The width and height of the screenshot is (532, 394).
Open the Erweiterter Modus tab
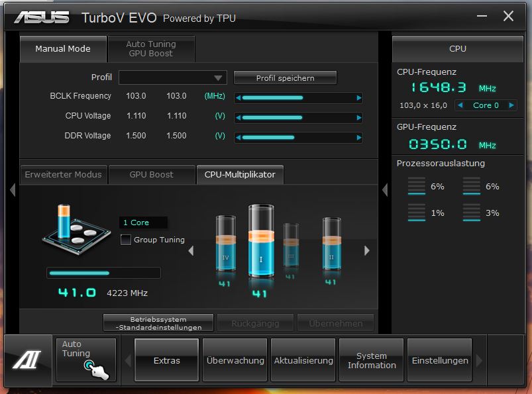64,175
